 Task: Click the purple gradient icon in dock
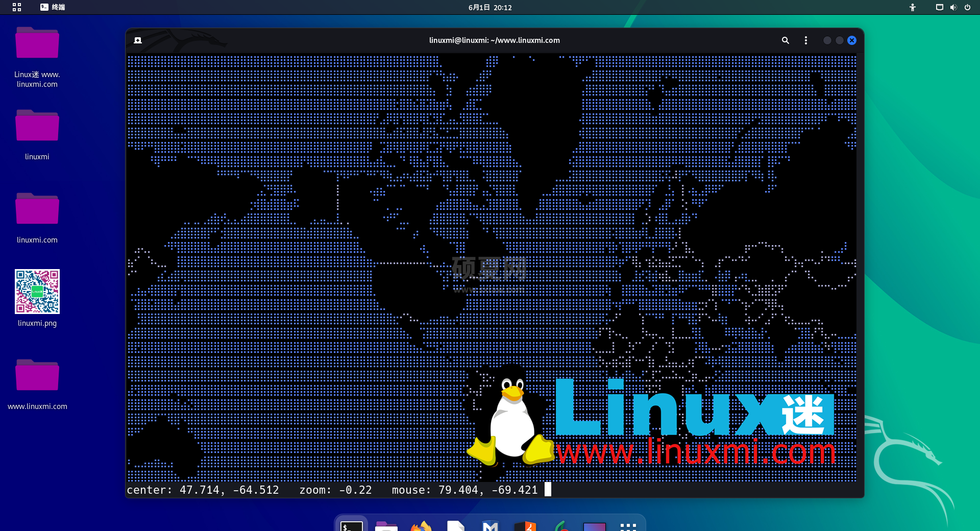point(595,526)
